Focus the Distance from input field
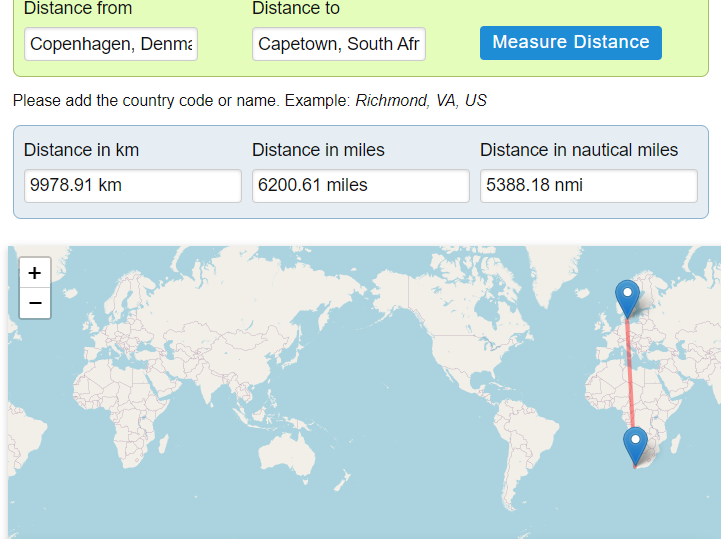This screenshot has width=721, height=539. (111, 44)
